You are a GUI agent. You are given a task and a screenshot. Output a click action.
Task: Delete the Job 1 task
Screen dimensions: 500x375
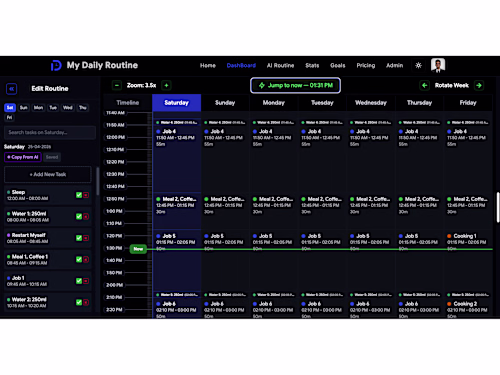[x=86, y=281]
